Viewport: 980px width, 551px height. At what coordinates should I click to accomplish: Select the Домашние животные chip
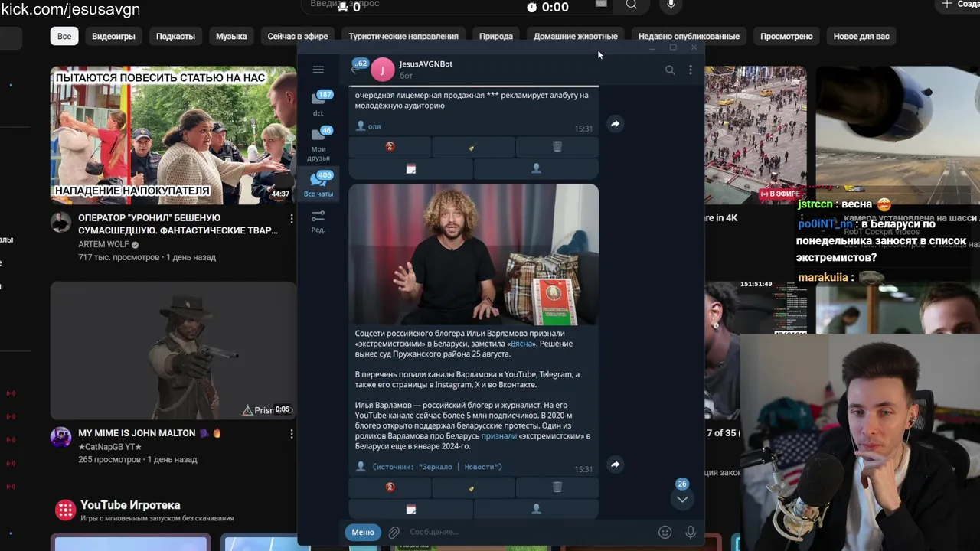(x=576, y=36)
